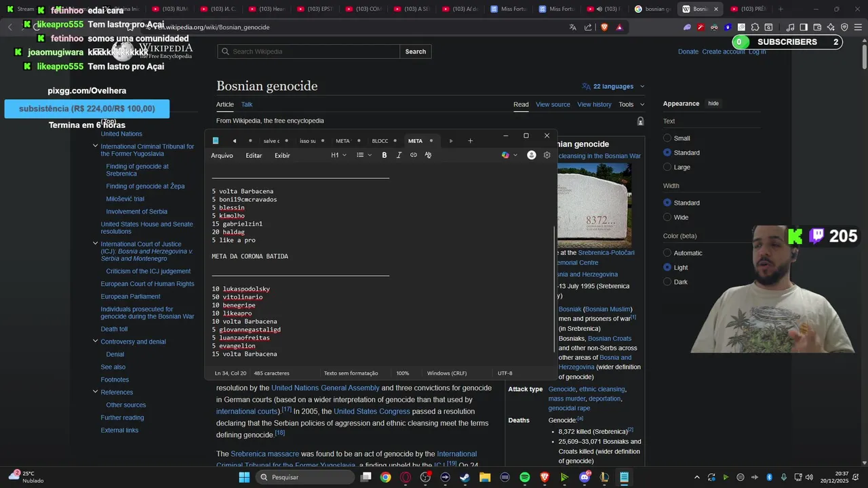
Task: Add a new Notepad tab
Action: (470, 141)
